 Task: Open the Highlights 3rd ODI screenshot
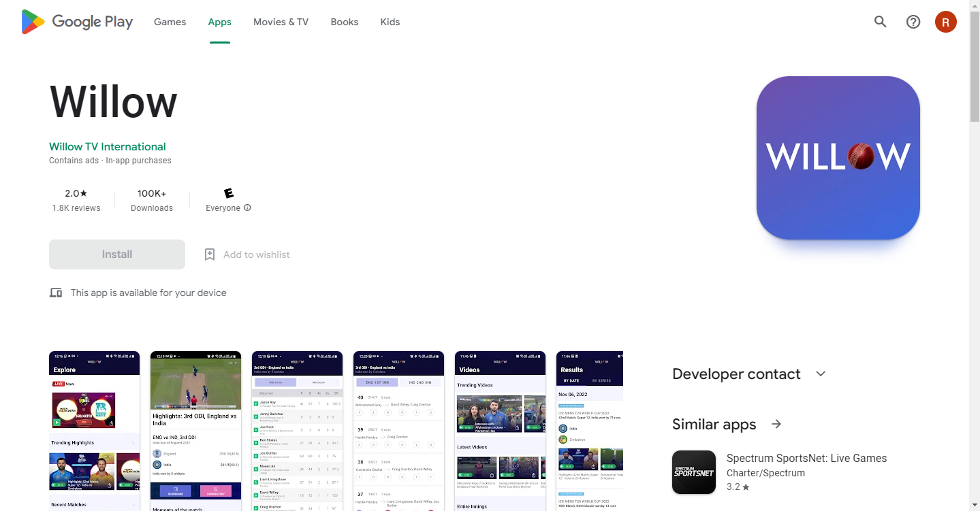pos(195,431)
